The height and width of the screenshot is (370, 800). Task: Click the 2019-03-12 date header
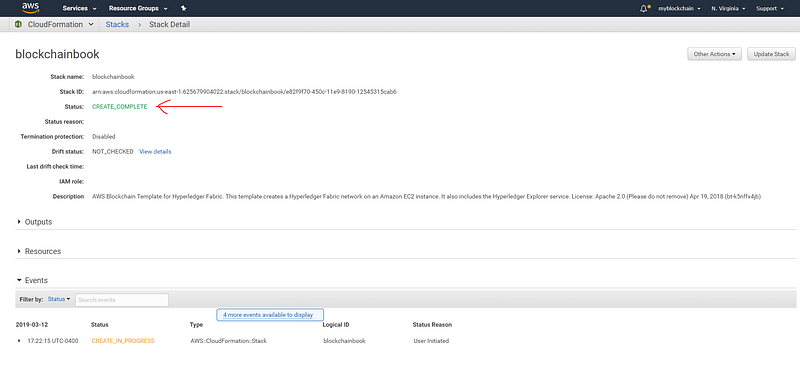coord(32,325)
